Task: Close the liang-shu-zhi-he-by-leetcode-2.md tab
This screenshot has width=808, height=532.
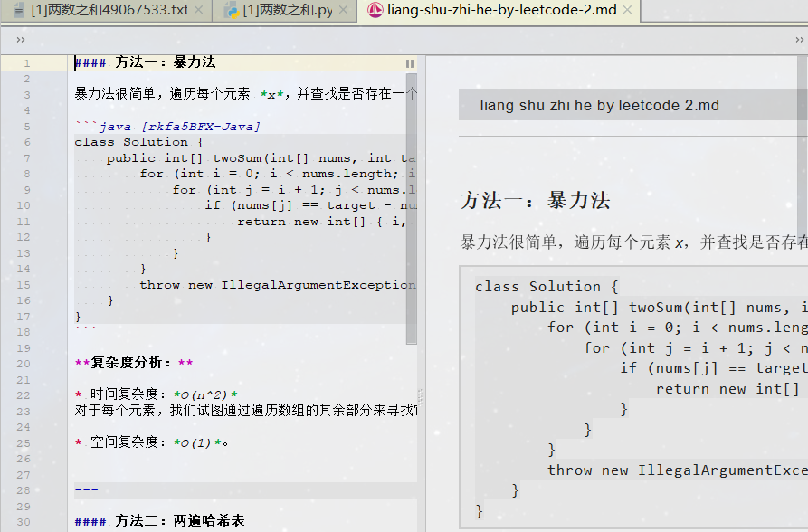Action: point(627,10)
